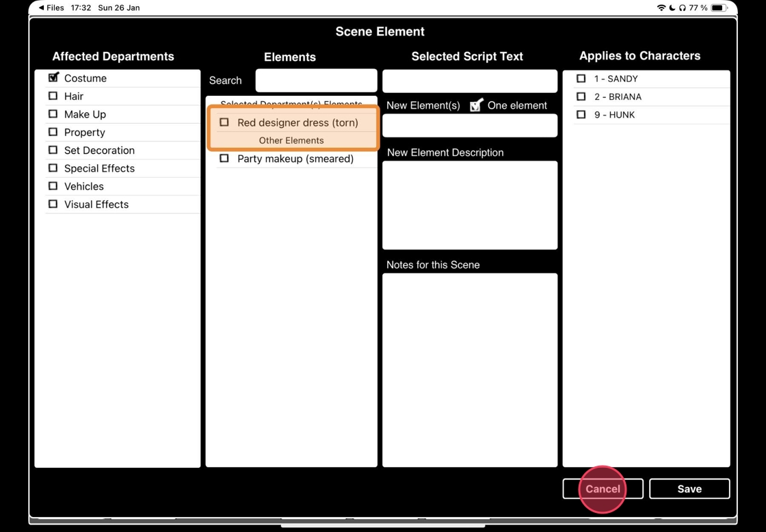The image size is (766, 532).
Task: Click the date Sun 26 Jan
Action: pyautogui.click(x=119, y=8)
